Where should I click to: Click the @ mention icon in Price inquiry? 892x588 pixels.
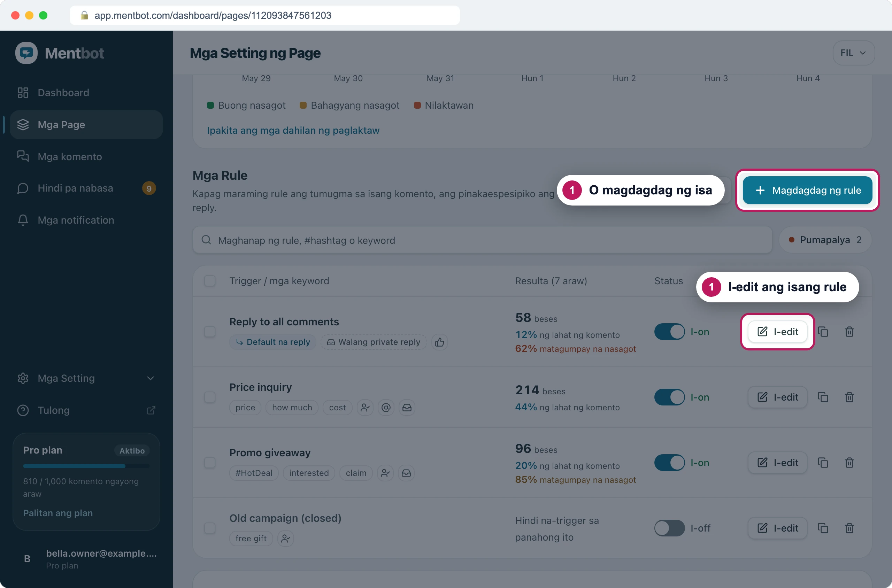pyautogui.click(x=386, y=408)
